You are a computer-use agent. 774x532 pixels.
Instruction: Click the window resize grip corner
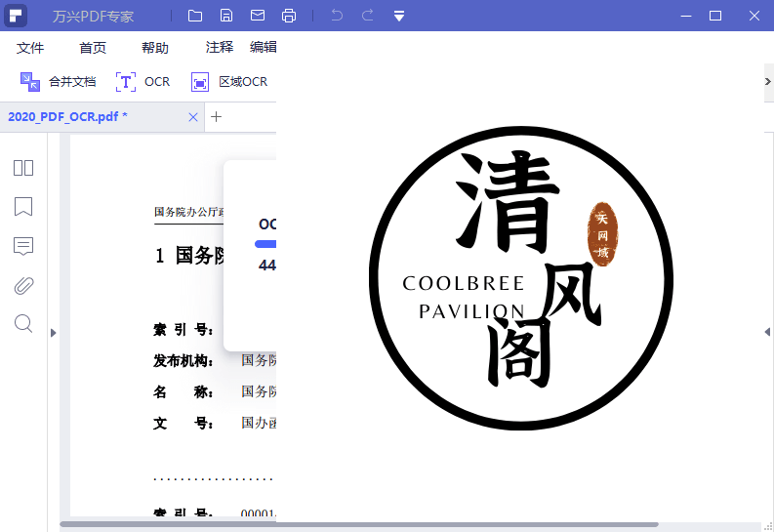[768, 526]
